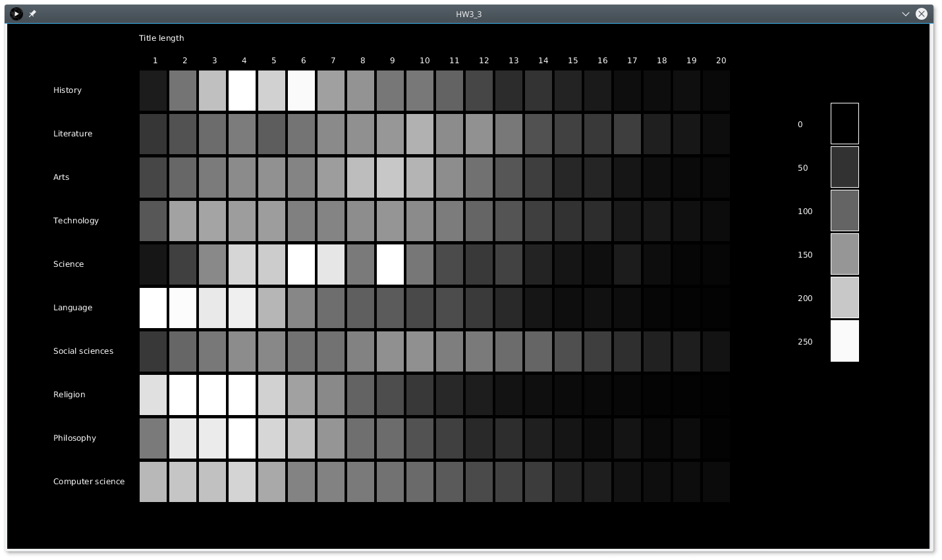Open the window menu icon in title bar
This screenshot has height=560, width=942.
coord(16,14)
